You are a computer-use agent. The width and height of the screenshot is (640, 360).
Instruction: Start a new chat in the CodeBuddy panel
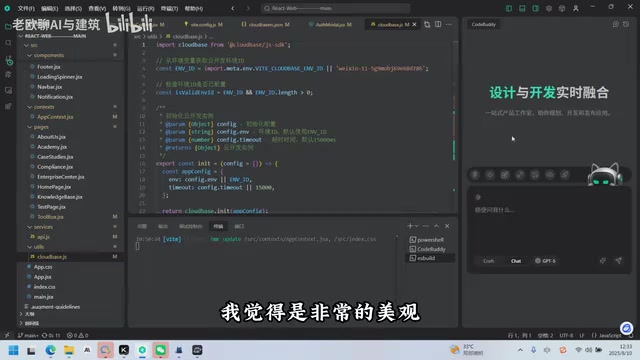[616, 24]
